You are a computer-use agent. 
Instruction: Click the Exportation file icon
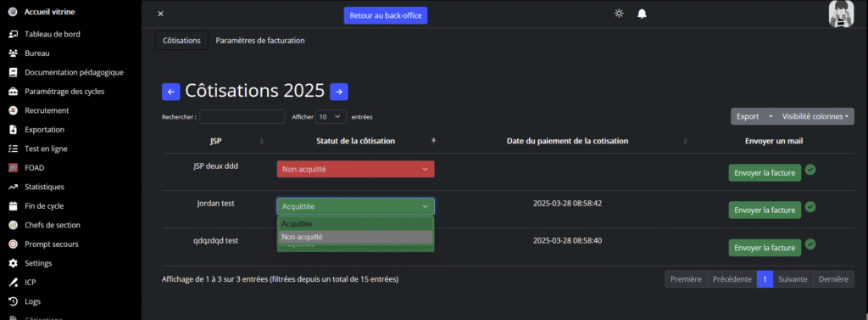[x=14, y=130]
